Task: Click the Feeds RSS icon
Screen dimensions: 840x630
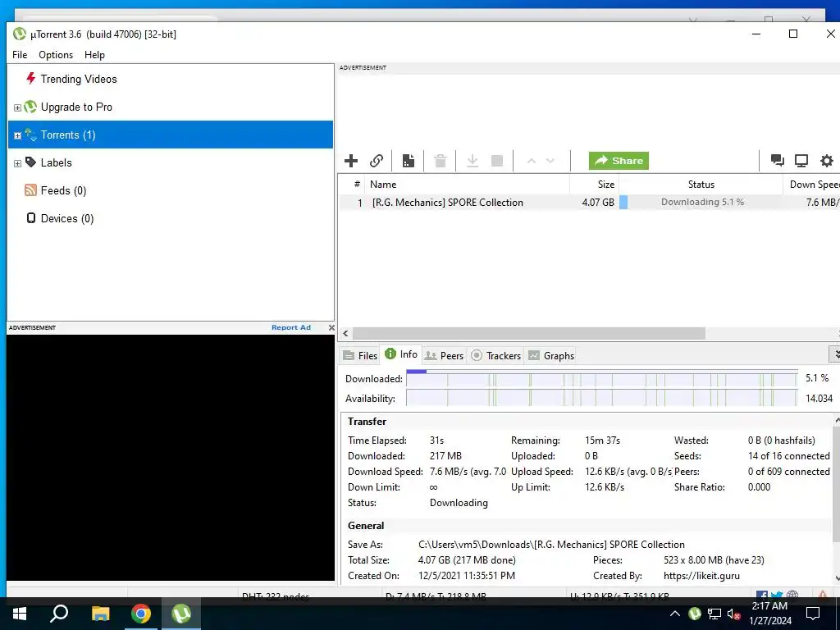Action: coord(30,190)
